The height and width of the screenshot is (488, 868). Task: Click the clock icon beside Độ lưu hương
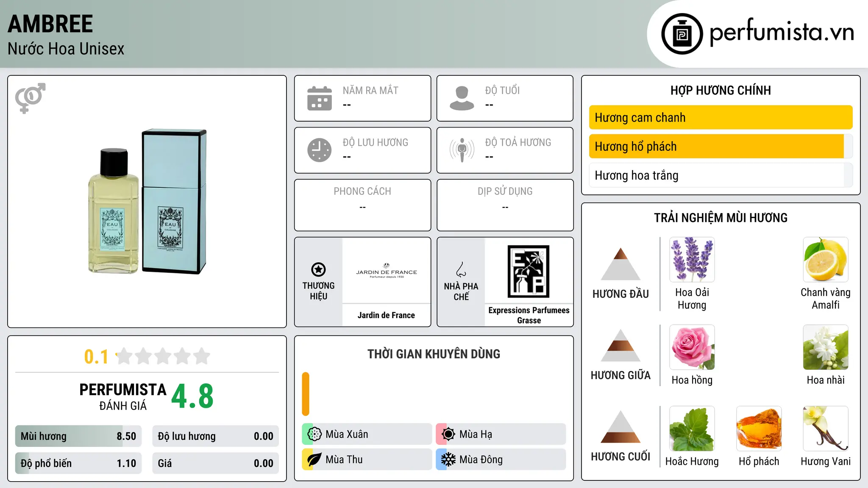pos(320,150)
